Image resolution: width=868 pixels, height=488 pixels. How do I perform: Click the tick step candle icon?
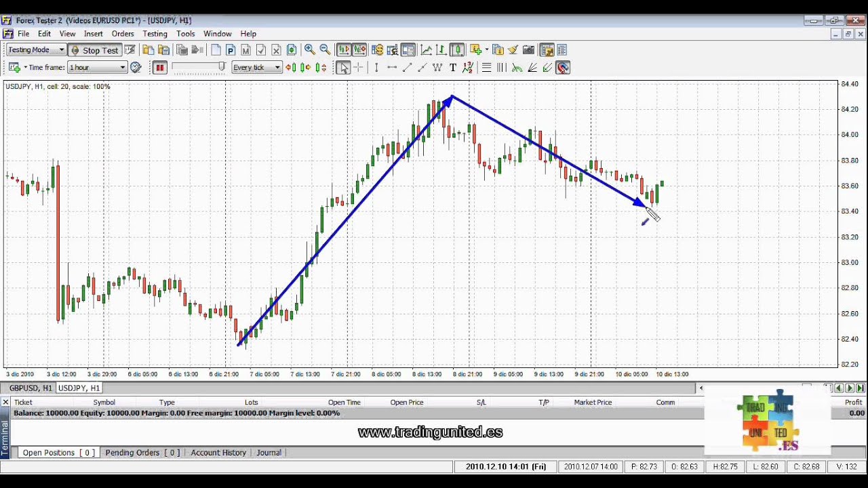pyautogui.click(x=321, y=67)
